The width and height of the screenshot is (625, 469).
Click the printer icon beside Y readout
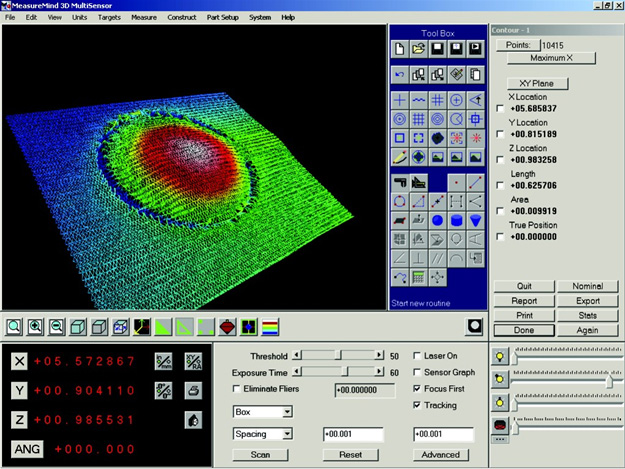193,390
